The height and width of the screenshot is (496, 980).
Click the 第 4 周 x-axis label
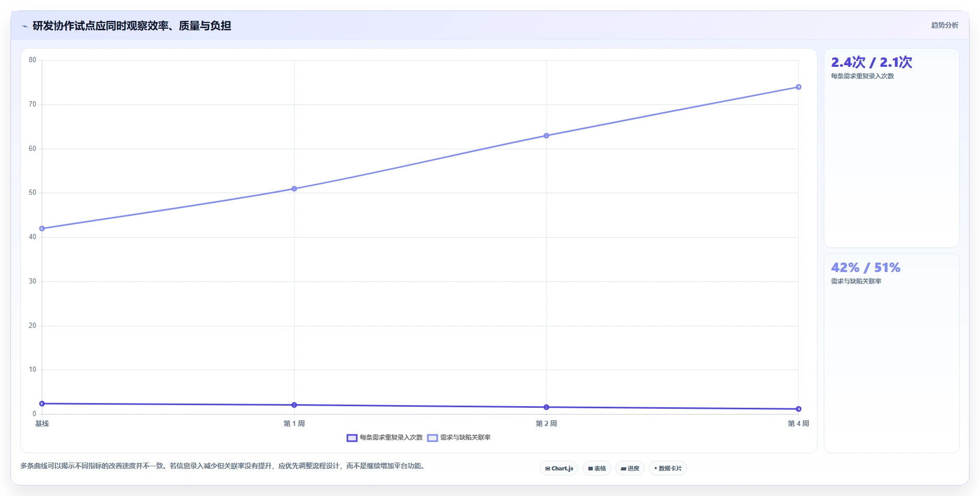[798, 423]
